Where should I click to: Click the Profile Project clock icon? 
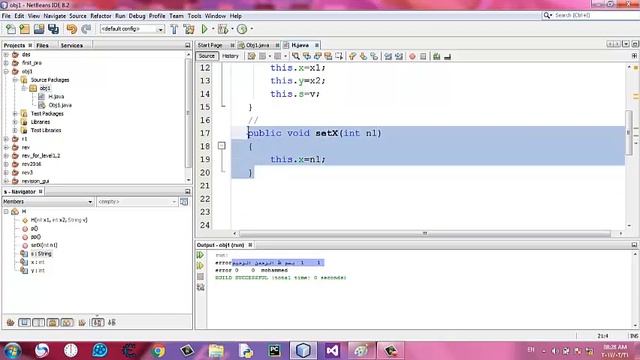pos(242,29)
